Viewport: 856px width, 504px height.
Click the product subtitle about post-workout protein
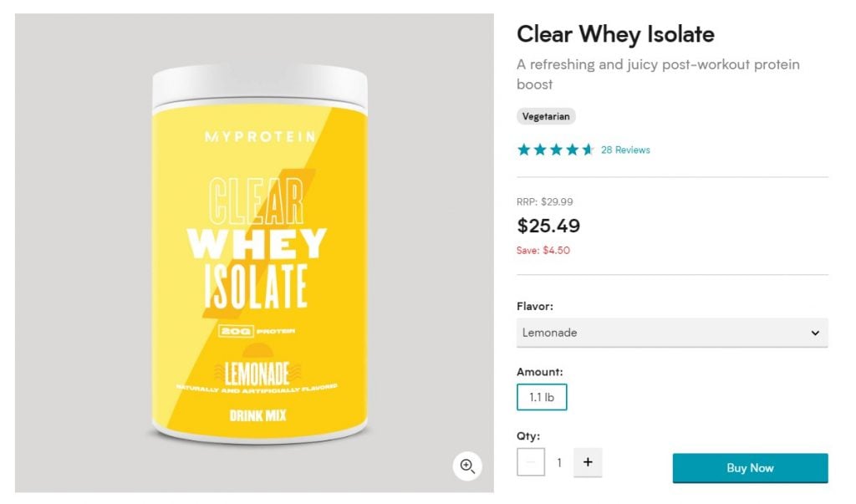(658, 74)
